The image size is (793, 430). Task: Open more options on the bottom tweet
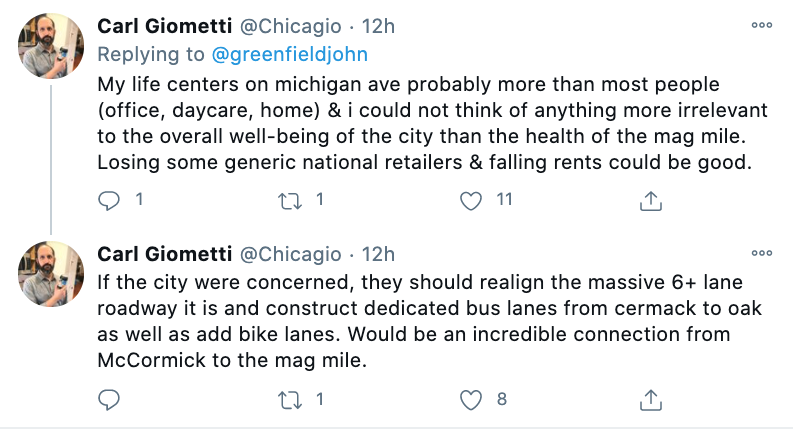click(x=761, y=253)
